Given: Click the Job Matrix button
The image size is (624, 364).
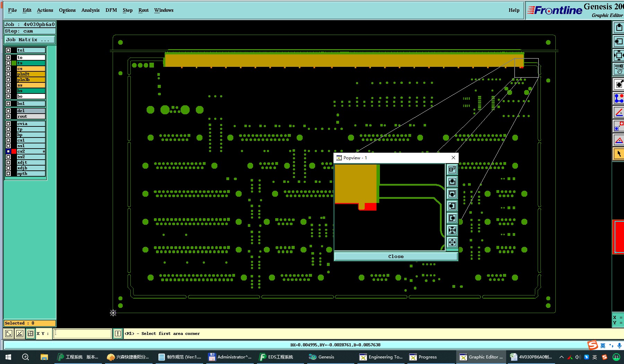Looking at the screenshot, I should pos(30,39).
